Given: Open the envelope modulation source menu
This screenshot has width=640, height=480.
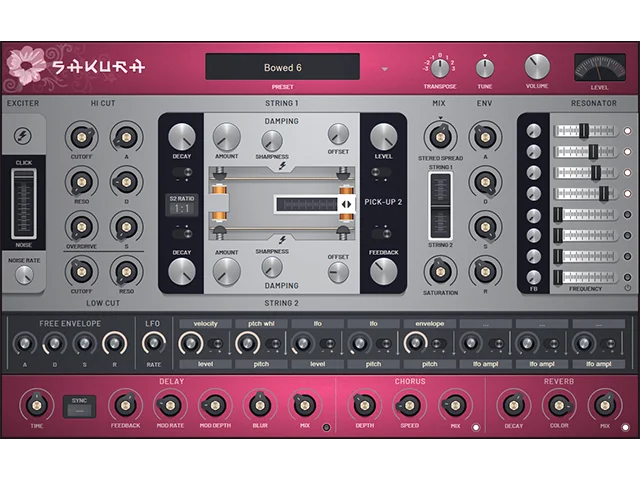Looking at the screenshot, I should coord(429,324).
